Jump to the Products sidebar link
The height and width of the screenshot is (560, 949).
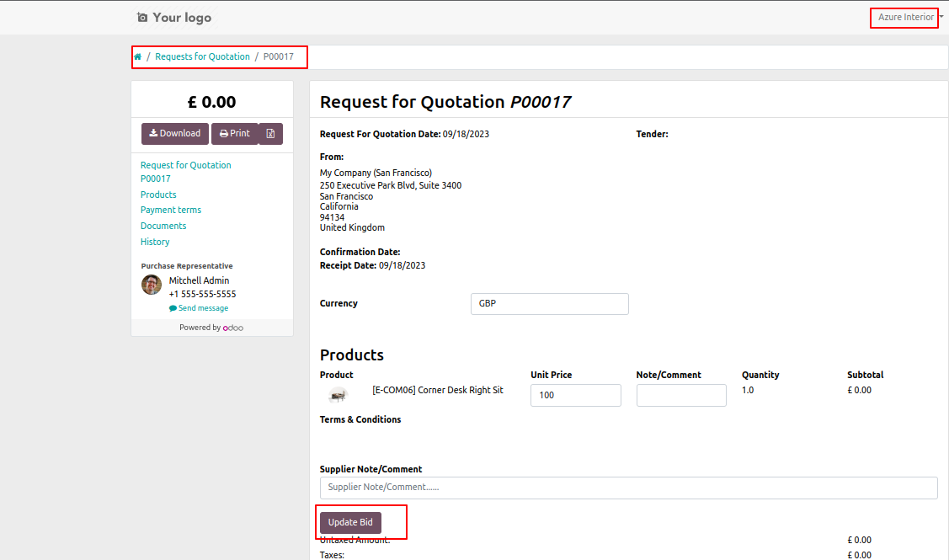click(x=158, y=195)
